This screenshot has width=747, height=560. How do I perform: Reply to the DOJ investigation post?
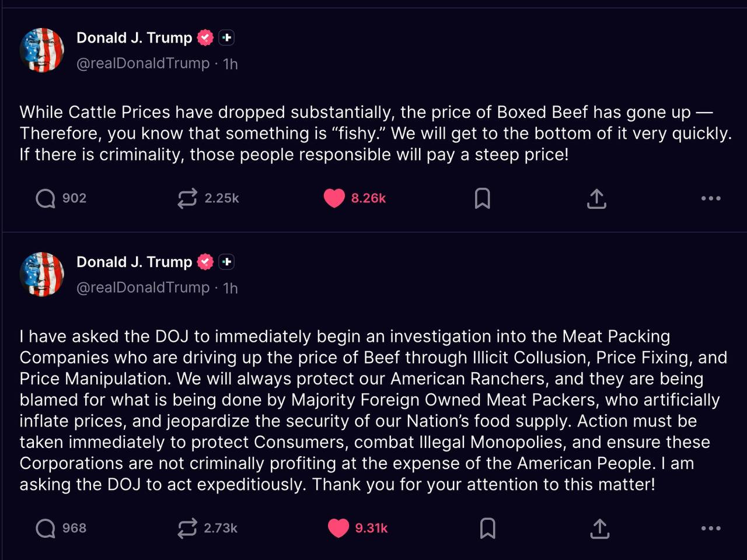pyautogui.click(x=46, y=528)
